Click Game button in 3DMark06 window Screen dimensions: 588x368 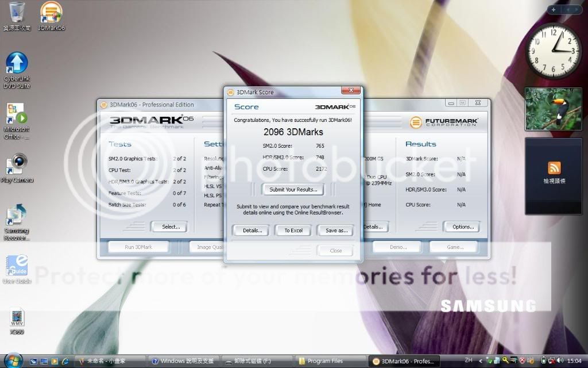click(x=455, y=247)
